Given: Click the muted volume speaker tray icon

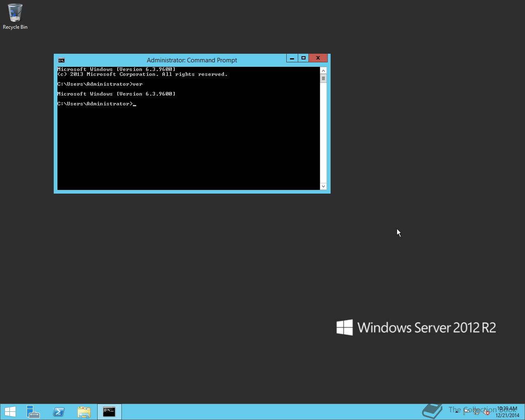Looking at the screenshot, I should (486, 411).
